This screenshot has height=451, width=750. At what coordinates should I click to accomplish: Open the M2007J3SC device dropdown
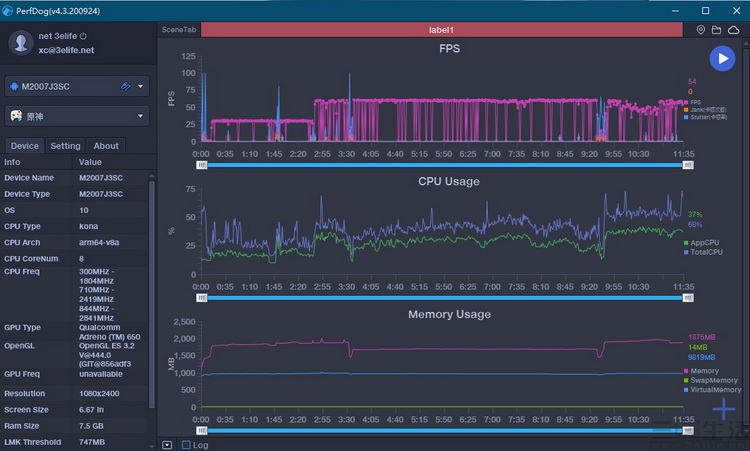[77, 87]
